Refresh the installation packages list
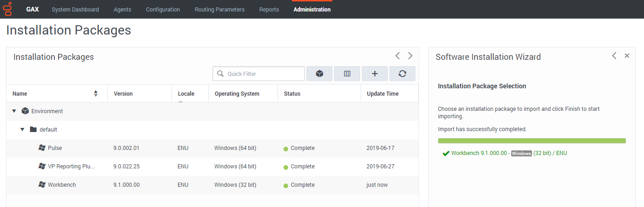This screenshot has height=207, width=644. coord(402,74)
